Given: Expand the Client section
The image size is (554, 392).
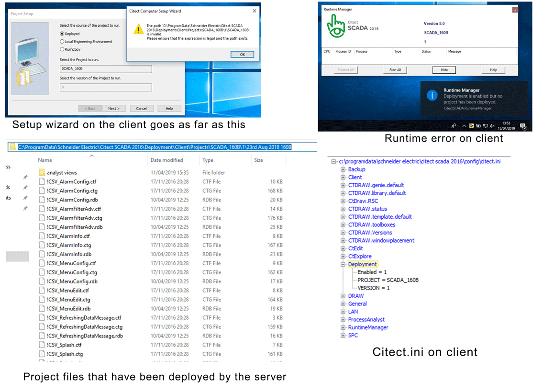Looking at the screenshot, I should pyautogui.click(x=343, y=178).
